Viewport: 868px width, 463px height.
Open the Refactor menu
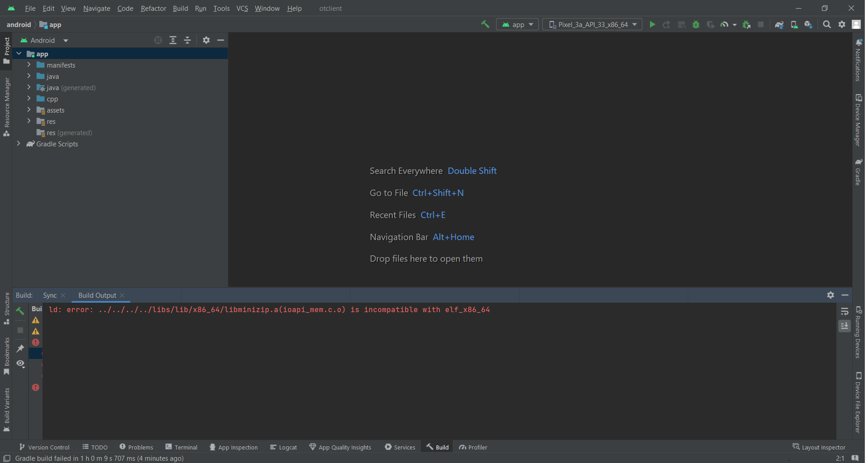coord(153,8)
